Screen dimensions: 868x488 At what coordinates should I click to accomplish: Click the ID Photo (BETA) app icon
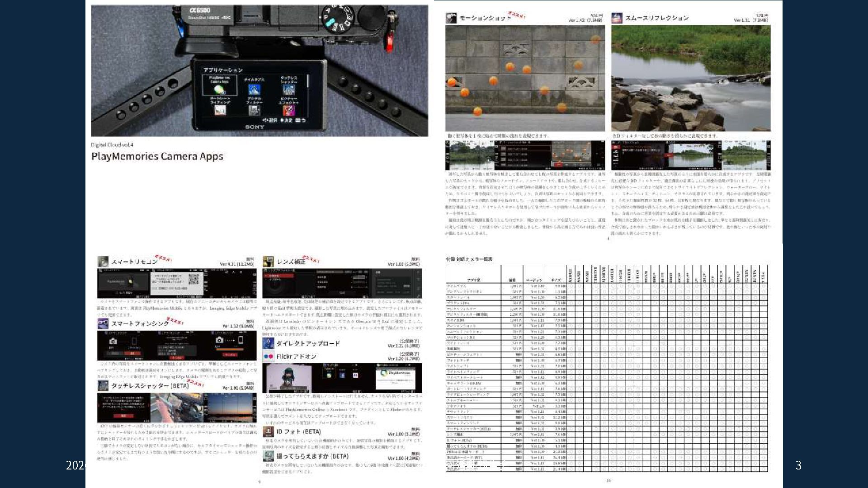point(269,432)
